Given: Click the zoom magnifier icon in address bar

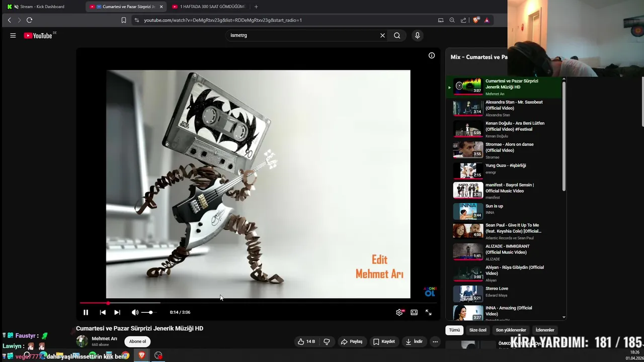Looking at the screenshot, I should coord(452,20).
